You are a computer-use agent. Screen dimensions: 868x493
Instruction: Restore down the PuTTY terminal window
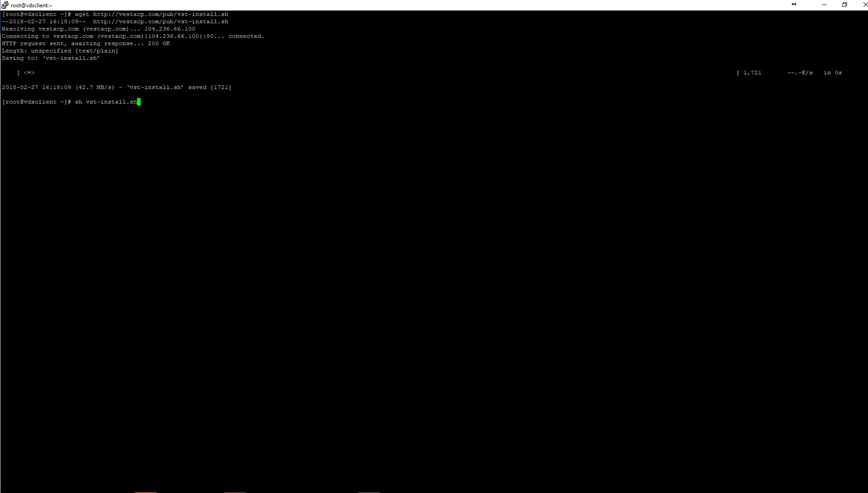[x=845, y=5]
